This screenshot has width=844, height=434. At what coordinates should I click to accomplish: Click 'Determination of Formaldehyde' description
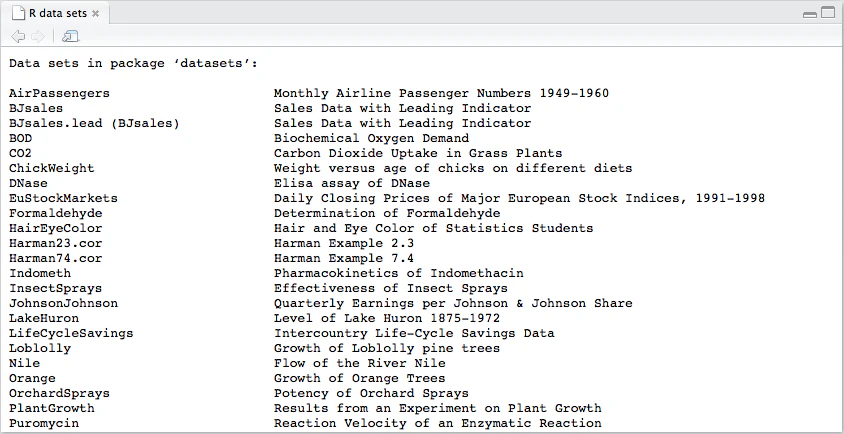387,213
